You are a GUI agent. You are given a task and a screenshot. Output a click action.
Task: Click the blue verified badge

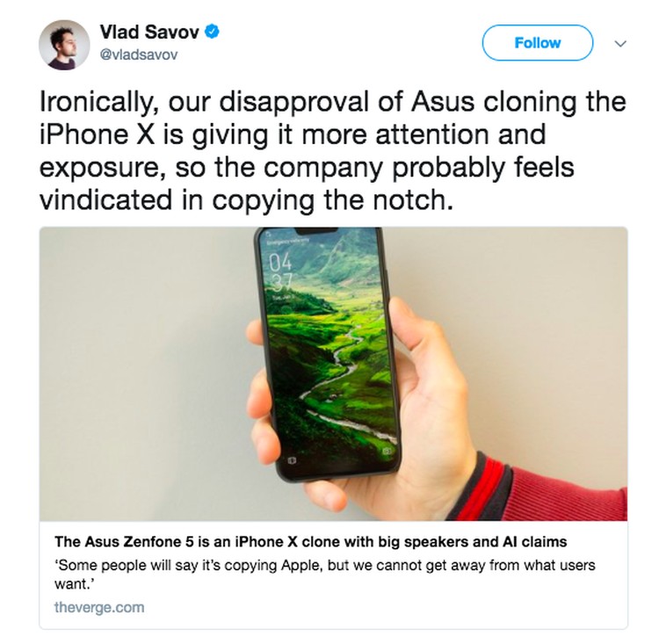pyautogui.click(x=213, y=32)
